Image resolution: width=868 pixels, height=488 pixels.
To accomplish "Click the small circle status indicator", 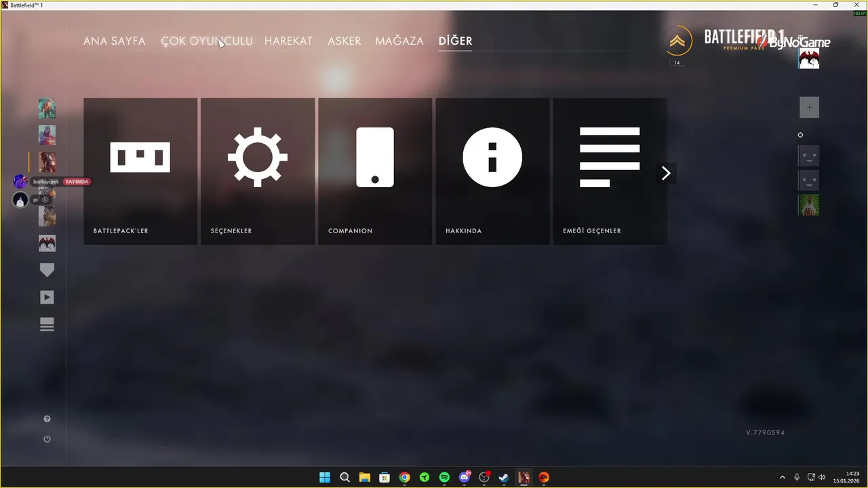I will click(x=800, y=135).
